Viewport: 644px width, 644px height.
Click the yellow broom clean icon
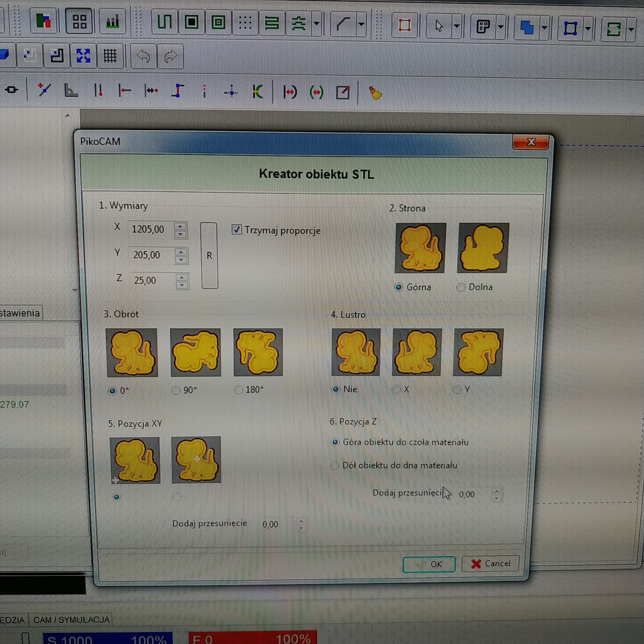[x=375, y=93]
